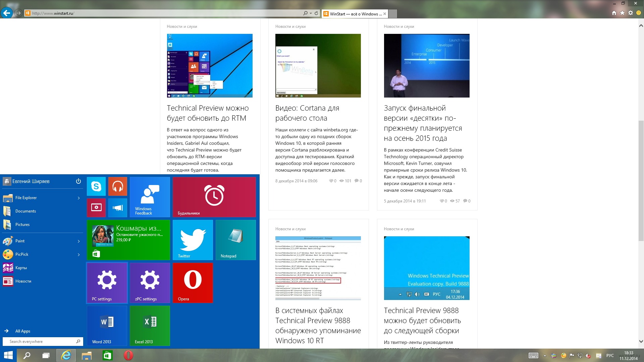Switch to Internet Explorer on the taskbar
The height and width of the screenshot is (362, 644).
click(66, 355)
